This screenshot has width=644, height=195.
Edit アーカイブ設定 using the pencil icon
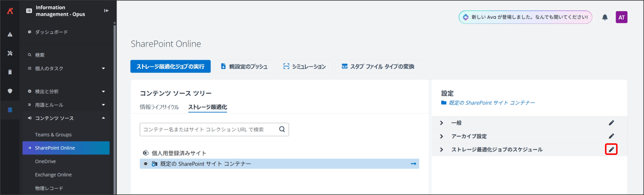(x=611, y=136)
